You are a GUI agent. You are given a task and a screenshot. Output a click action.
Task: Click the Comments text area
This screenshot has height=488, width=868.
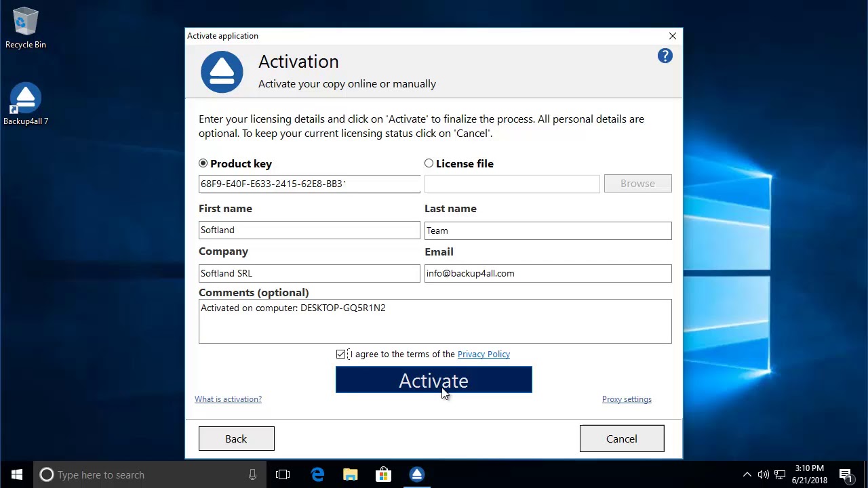click(435, 321)
